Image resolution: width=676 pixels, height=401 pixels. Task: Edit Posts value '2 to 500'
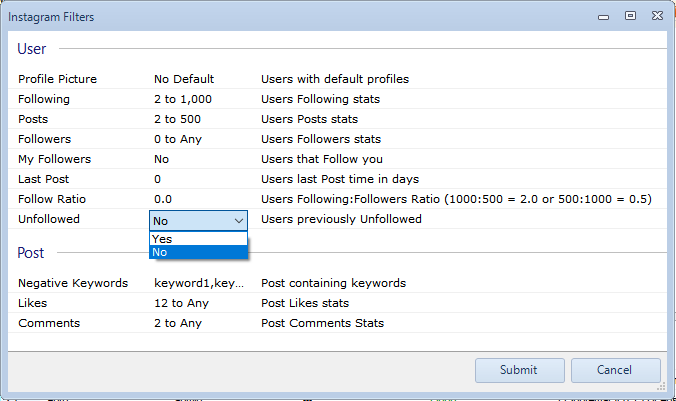tap(177, 119)
